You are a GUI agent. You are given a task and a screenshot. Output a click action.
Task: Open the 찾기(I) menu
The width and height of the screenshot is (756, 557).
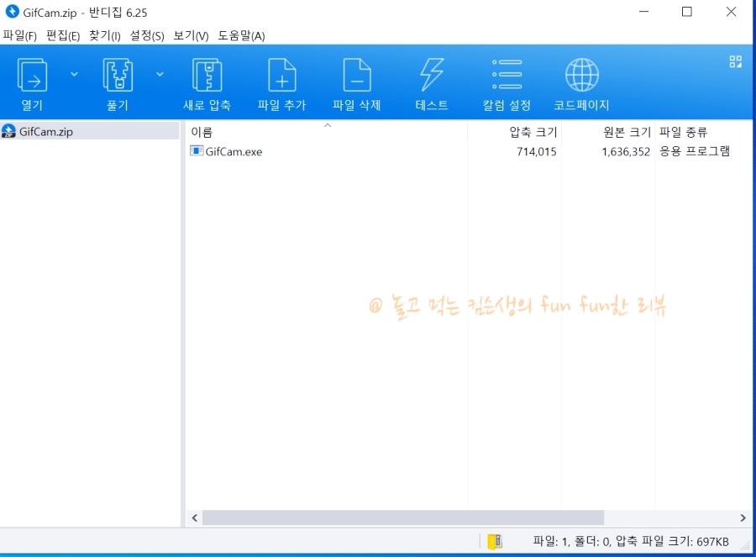105,35
